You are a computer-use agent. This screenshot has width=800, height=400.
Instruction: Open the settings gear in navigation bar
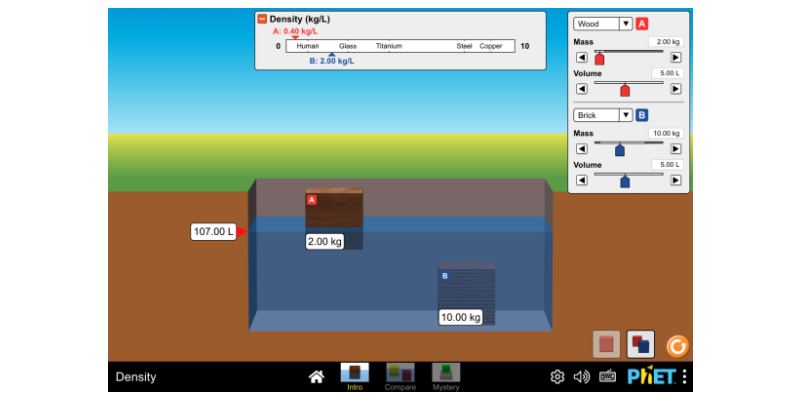(557, 377)
